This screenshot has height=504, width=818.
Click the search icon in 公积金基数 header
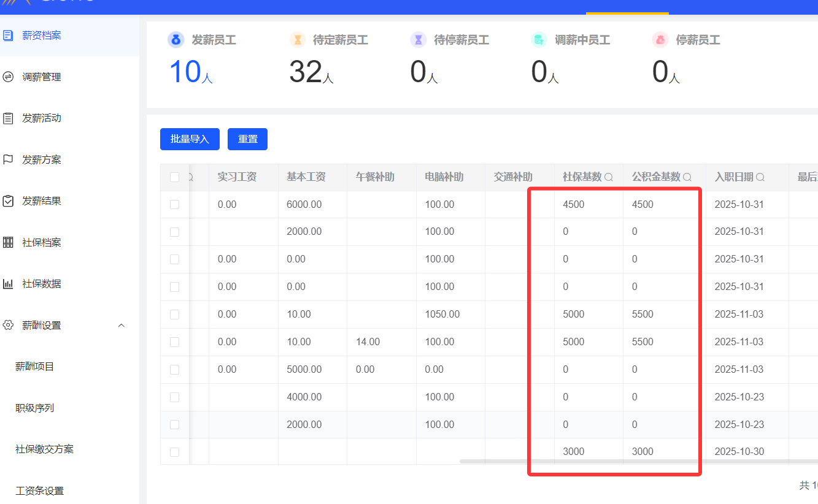tap(687, 177)
